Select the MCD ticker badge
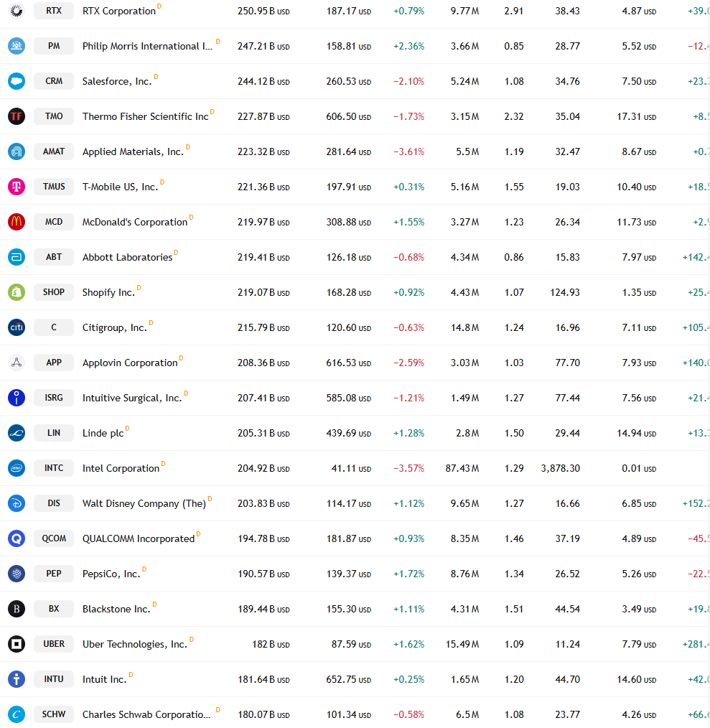Screen dimensions: 710x728 [x=54, y=222]
